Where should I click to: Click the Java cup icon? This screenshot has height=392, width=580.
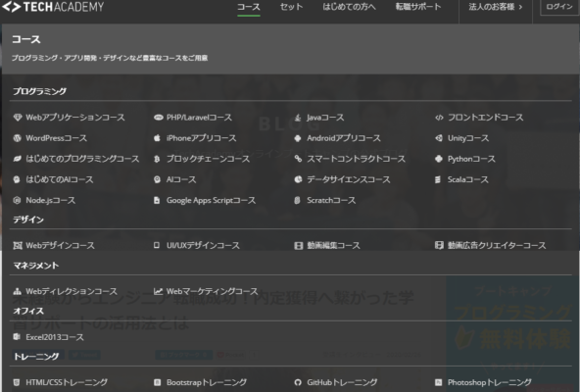pos(298,118)
